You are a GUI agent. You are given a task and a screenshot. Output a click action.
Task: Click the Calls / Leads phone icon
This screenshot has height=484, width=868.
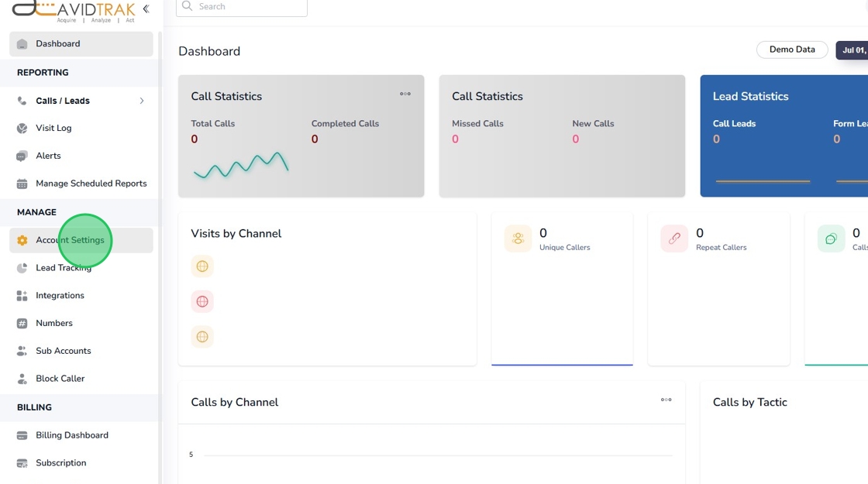pos(22,101)
